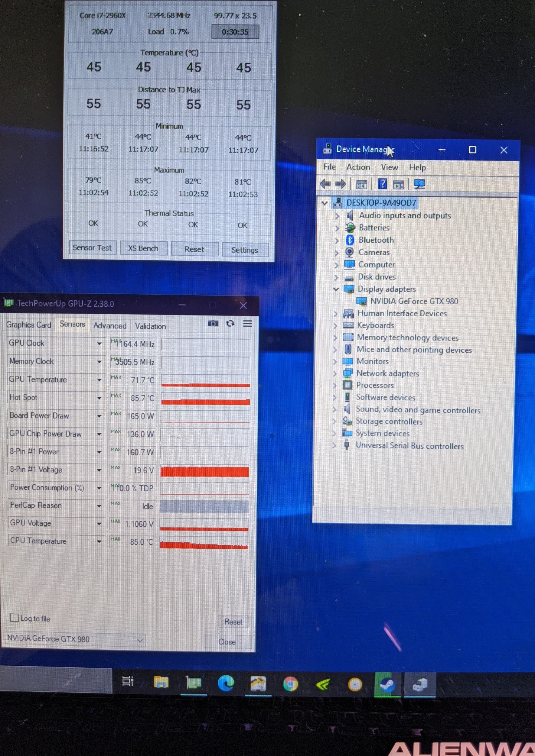Open Help menu in Device Manager

(417, 168)
